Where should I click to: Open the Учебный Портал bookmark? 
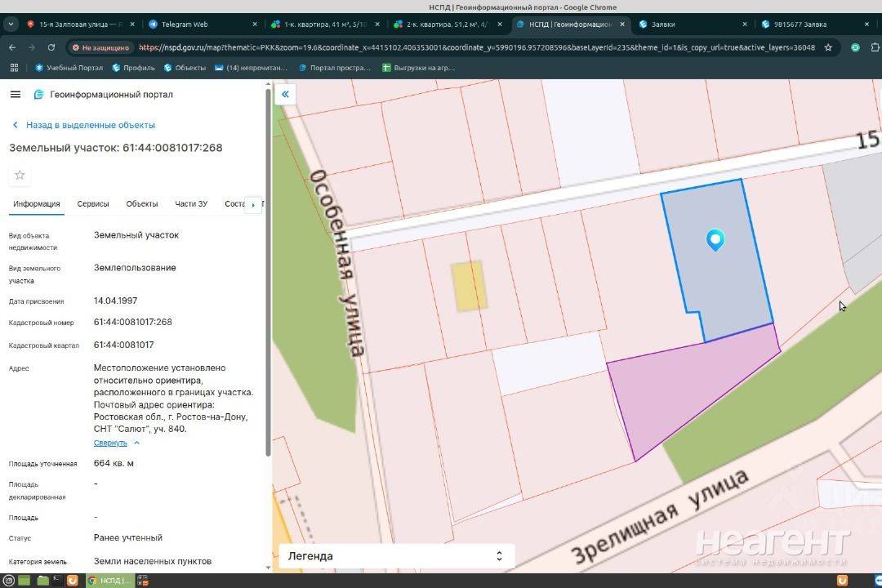point(69,68)
